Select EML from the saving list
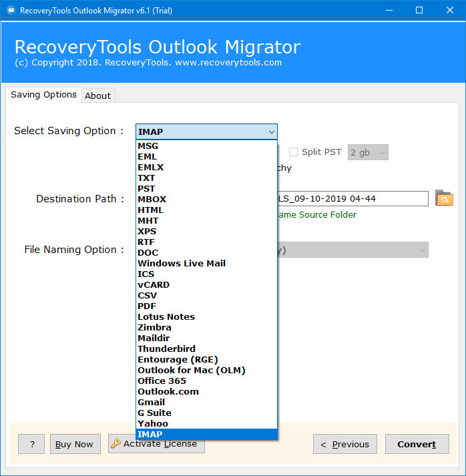Image resolution: width=466 pixels, height=476 pixels. point(206,157)
